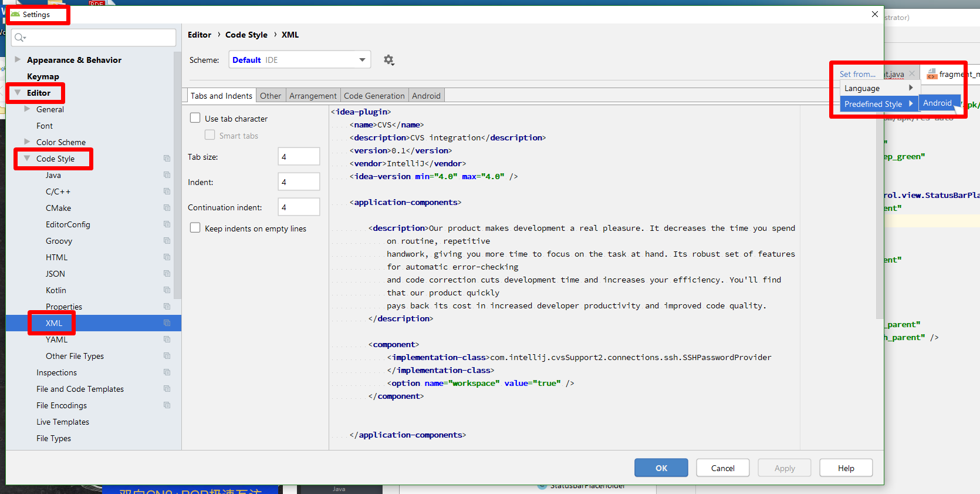Viewport: 980px width, 494px height.
Task: Click the Apply button
Action: (785, 468)
